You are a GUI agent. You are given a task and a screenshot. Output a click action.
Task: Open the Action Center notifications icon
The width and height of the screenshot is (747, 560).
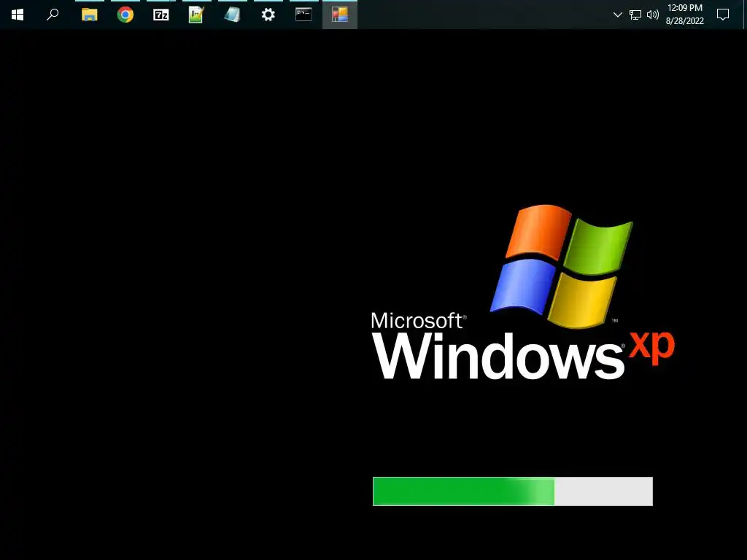pyautogui.click(x=723, y=15)
